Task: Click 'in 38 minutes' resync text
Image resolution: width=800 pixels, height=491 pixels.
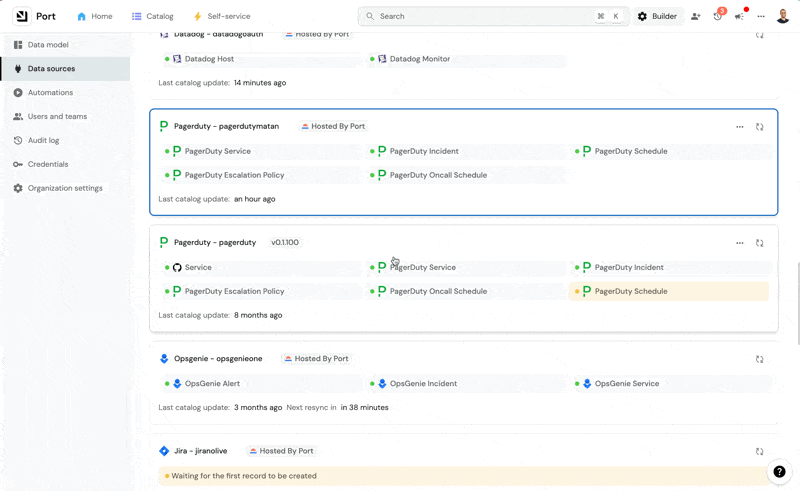Action: tap(364, 408)
